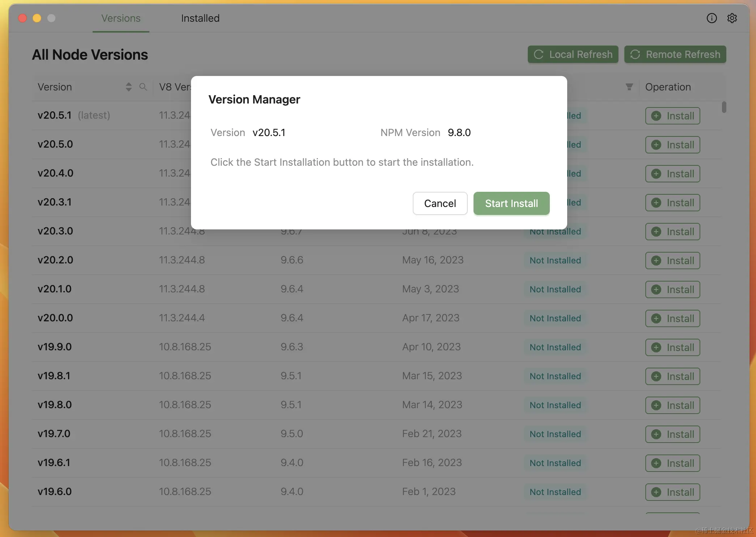
Task: Cancel the Version Manager dialog
Action: (440, 203)
